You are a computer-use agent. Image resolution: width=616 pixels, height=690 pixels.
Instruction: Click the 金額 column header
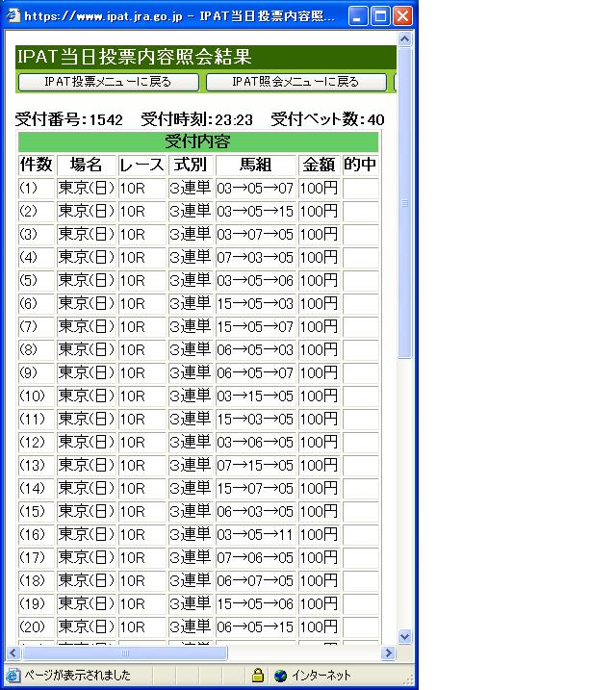pos(319,165)
